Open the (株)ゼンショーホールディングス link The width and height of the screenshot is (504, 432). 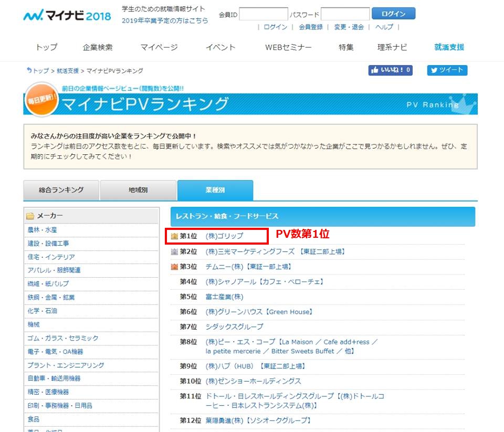pyautogui.click(x=253, y=381)
